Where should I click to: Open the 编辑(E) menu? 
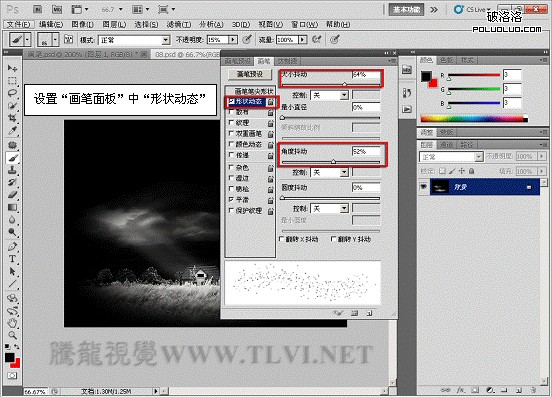pos(51,24)
